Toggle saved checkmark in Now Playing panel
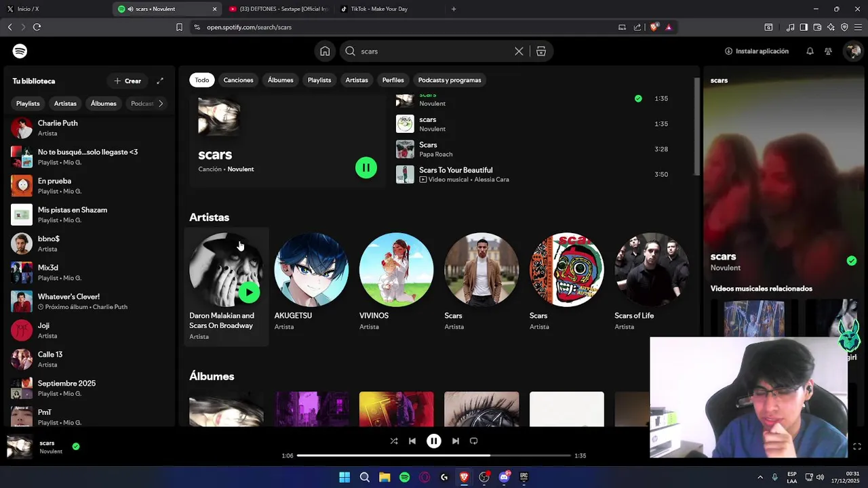The height and width of the screenshot is (488, 868). [x=852, y=261]
